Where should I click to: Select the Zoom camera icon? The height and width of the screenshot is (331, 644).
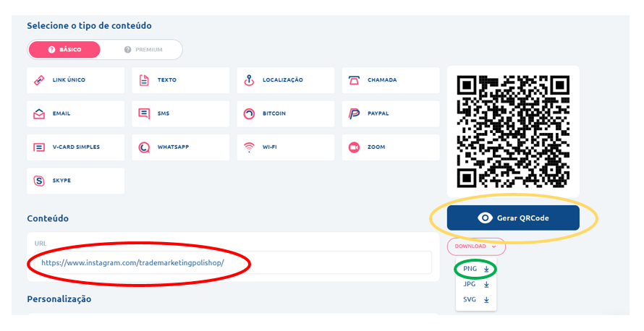(354, 147)
